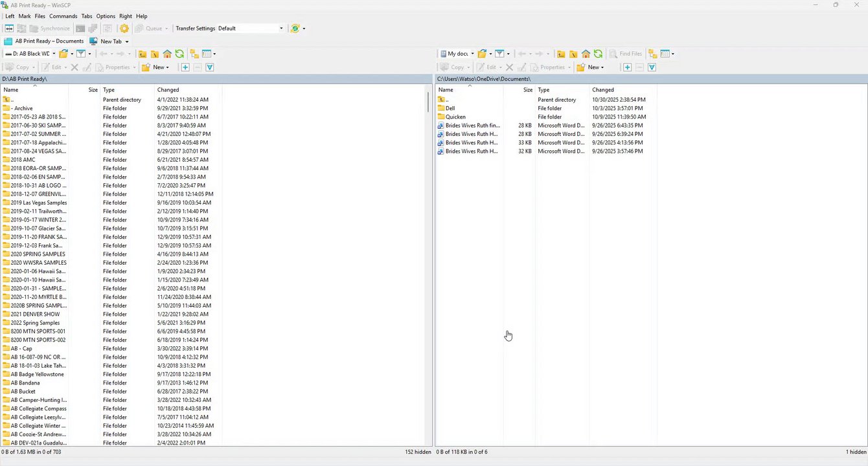The image size is (868, 466).
Task: Expand the left panel filter dropdown arrow
Action: 89,54
